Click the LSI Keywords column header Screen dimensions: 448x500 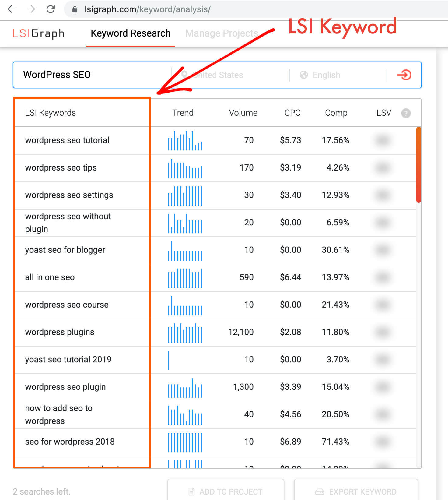tap(51, 113)
